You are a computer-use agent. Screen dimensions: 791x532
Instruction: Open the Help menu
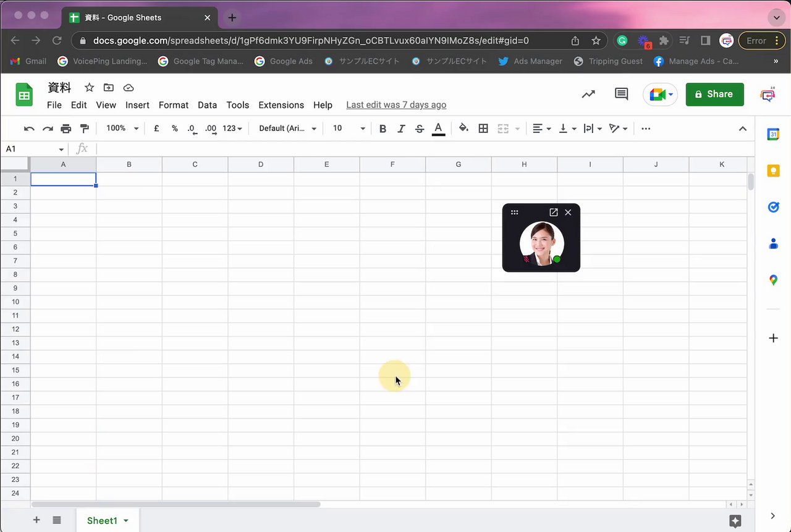pyautogui.click(x=323, y=105)
